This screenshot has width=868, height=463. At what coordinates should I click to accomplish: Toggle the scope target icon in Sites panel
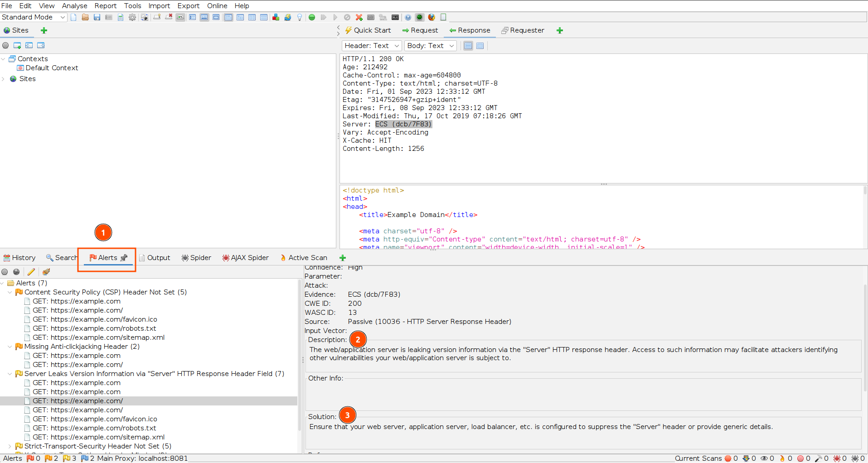coord(5,45)
